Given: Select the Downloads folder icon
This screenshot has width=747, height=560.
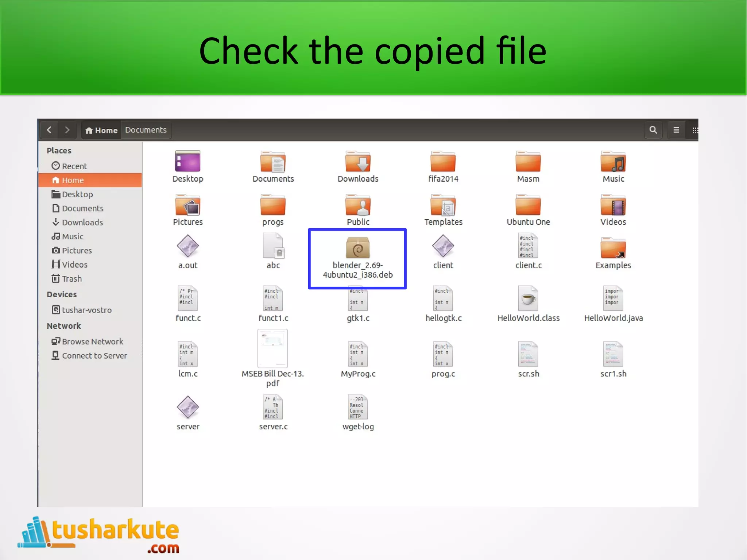Looking at the screenshot, I should point(358,166).
